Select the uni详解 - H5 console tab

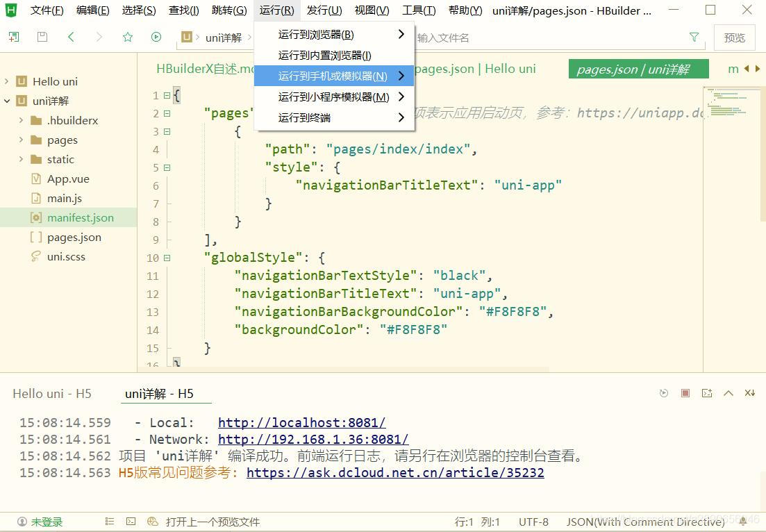159,394
